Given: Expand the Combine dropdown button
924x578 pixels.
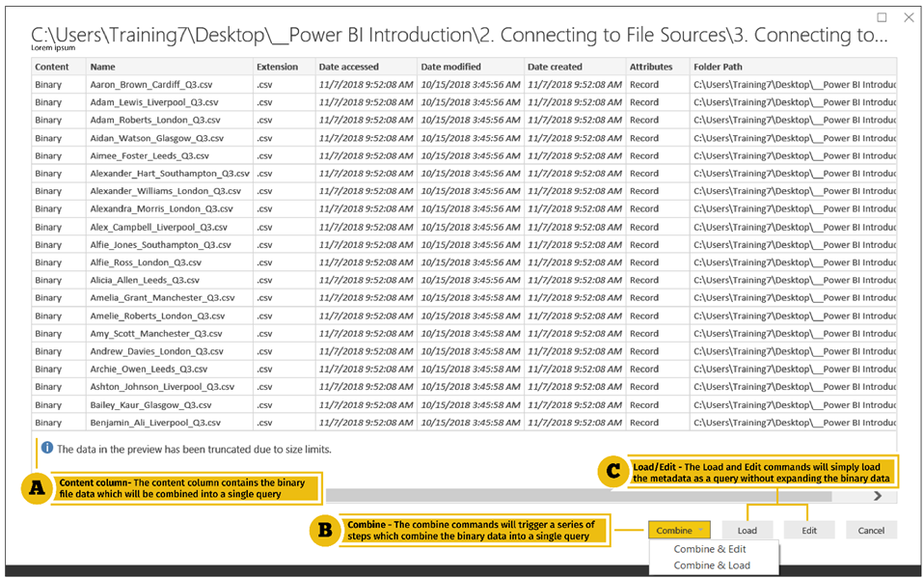Looking at the screenshot, I should (700, 531).
